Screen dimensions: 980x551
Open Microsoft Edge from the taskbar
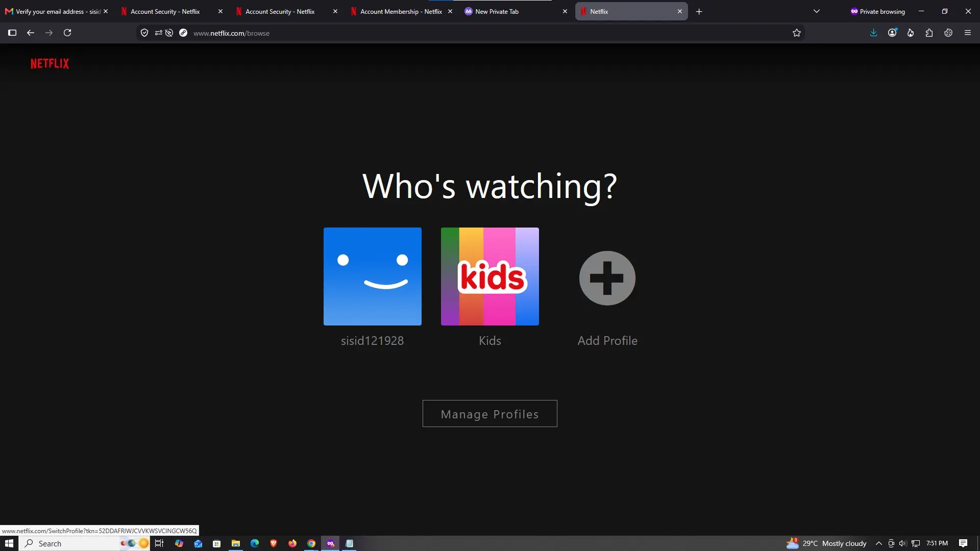[255, 543]
